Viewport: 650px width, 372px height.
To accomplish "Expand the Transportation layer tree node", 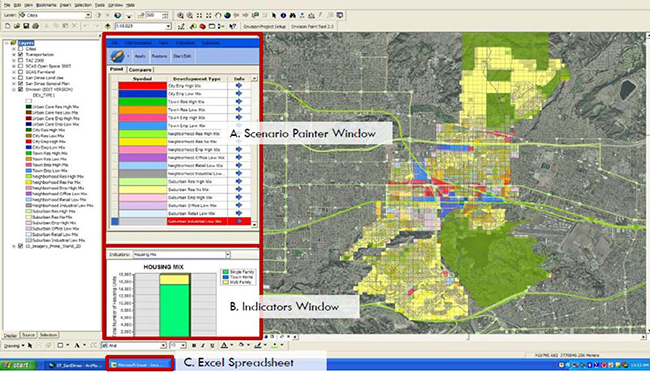I will click(x=14, y=55).
